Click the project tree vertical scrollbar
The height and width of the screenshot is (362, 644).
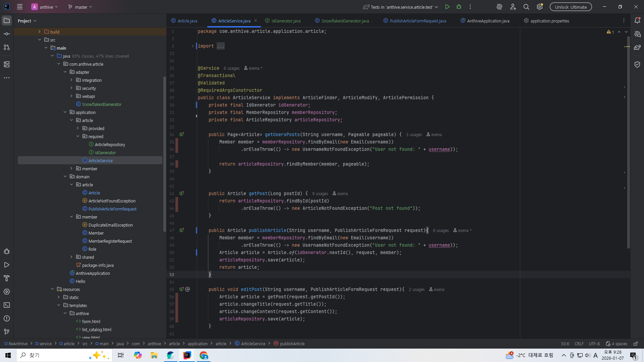pos(164,154)
